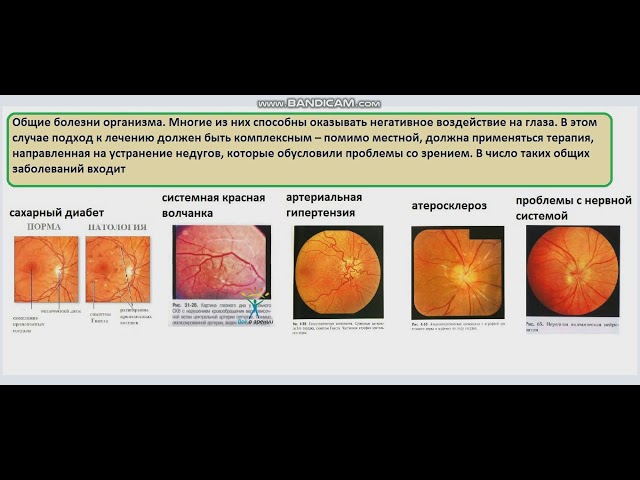Click the normal fundus image labeled НОРМА
Screen dimensions: 640x480
pos(46,269)
